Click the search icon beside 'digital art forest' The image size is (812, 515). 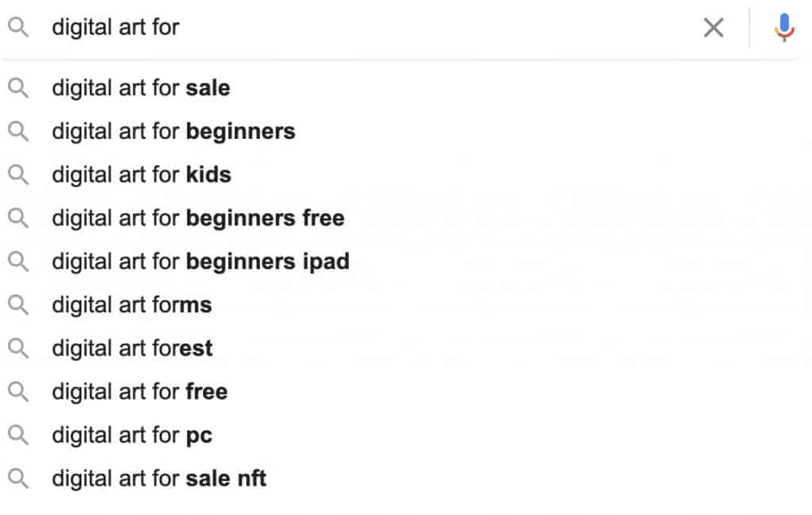pyautogui.click(x=17, y=348)
